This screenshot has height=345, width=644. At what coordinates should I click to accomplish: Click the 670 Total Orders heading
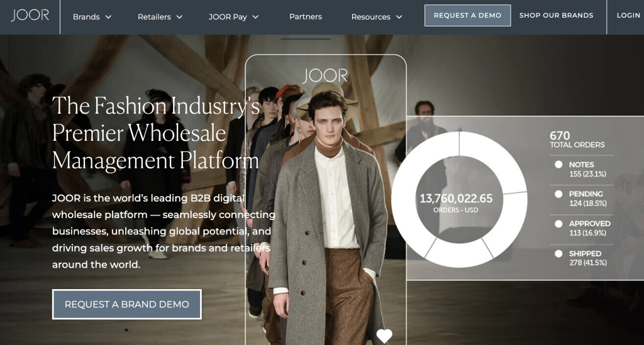click(576, 140)
